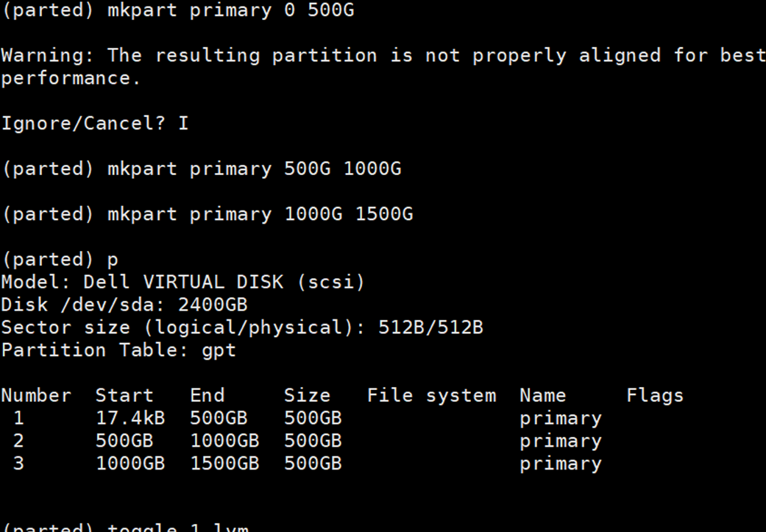The width and height of the screenshot is (766, 532).
Task: Click the End value '1500GB' in partition 3 row
Action: [224, 463]
